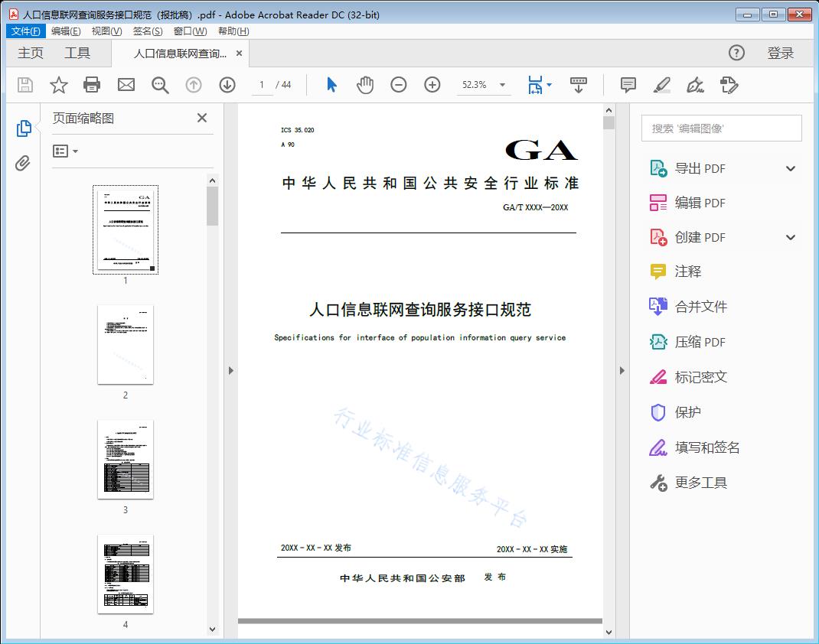The width and height of the screenshot is (819, 644).
Task: Collapse the 页面缩略图 panel with the X
Action: (x=201, y=118)
